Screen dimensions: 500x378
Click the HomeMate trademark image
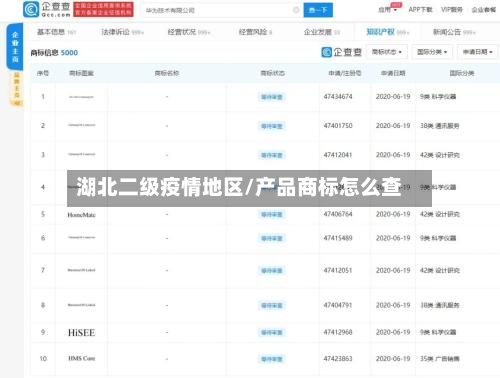[x=81, y=215]
